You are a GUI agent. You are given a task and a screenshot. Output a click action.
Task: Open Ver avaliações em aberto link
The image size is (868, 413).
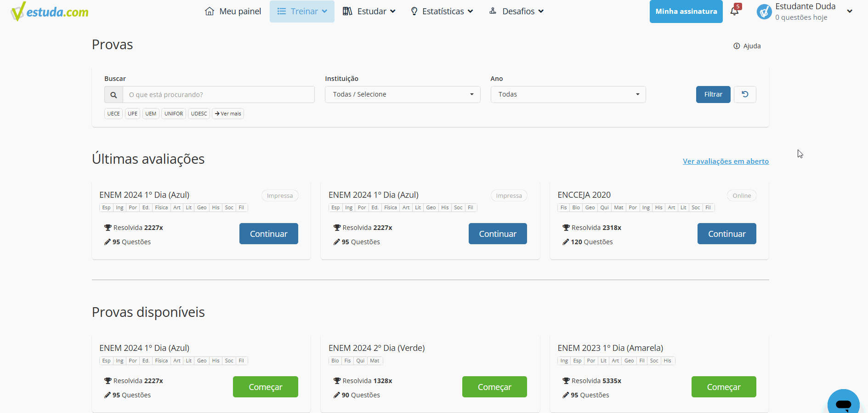[726, 161]
